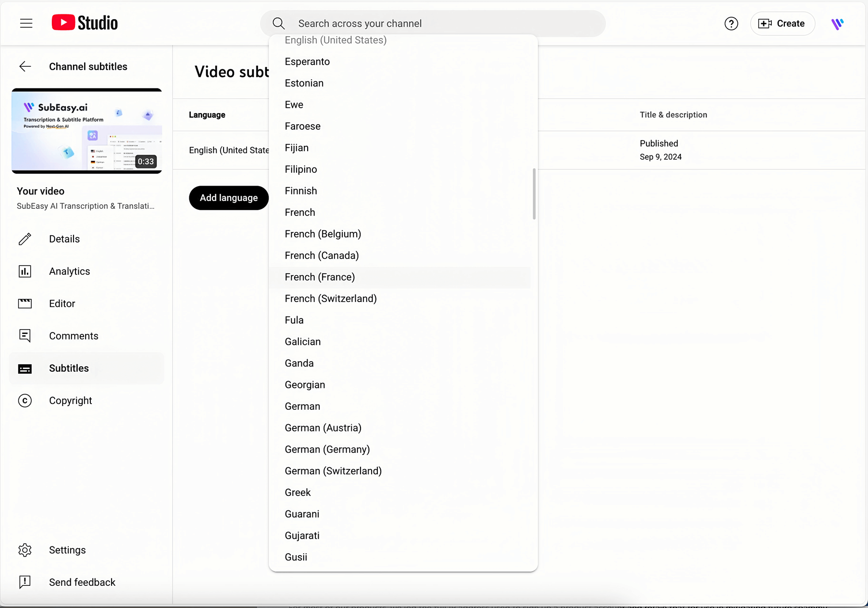Click the Subtitles icon in sidebar
The width and height of the screenshot is (868, 608).
pos(25,368)
